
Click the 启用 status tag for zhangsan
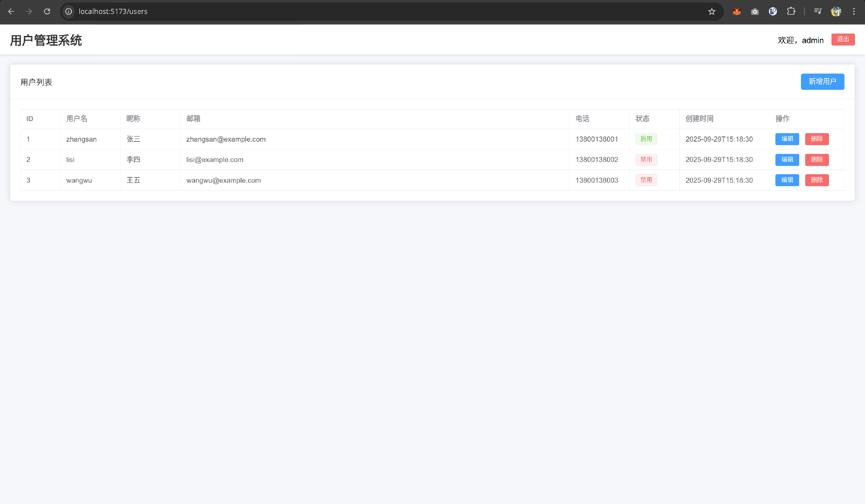pos(646,139)
